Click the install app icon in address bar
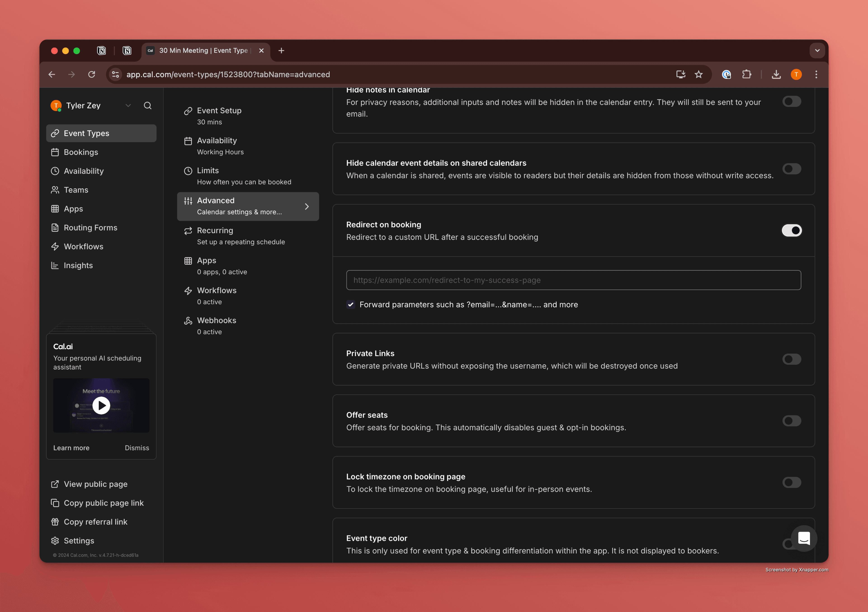This screenshot has height=612, width=868. click(x=680, y=74)
